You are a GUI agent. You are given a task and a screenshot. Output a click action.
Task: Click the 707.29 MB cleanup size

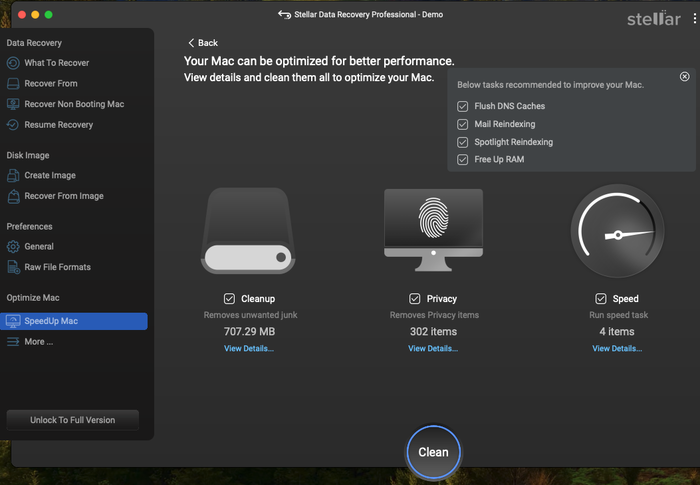click(250, 331)
